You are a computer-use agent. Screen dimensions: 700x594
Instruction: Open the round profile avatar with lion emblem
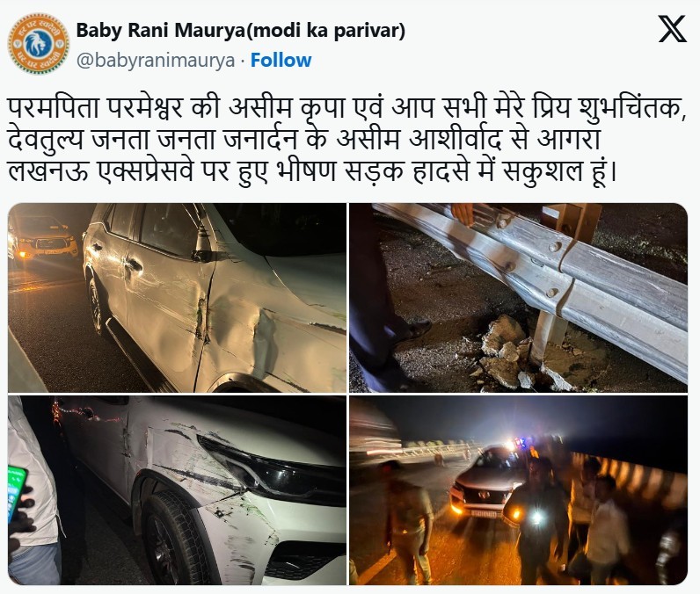point(39,44)
